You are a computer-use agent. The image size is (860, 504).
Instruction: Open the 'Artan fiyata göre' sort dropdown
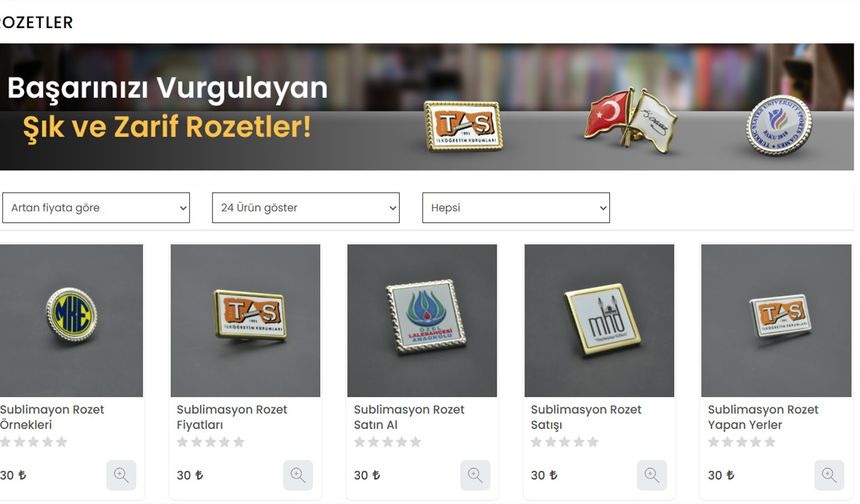[x=96, y=208]
